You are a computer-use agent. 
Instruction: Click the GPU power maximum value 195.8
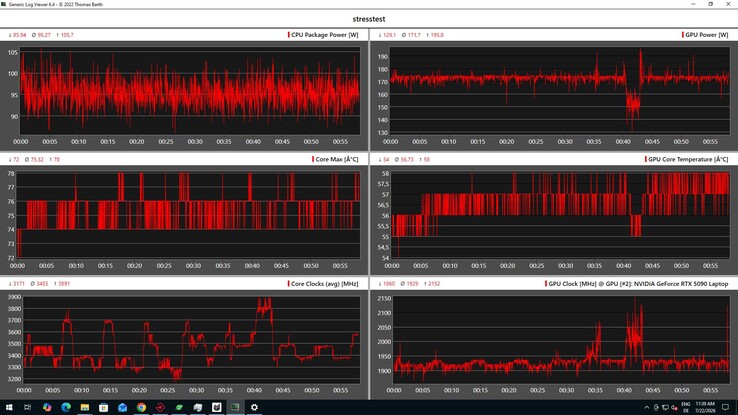pos(437,35)
